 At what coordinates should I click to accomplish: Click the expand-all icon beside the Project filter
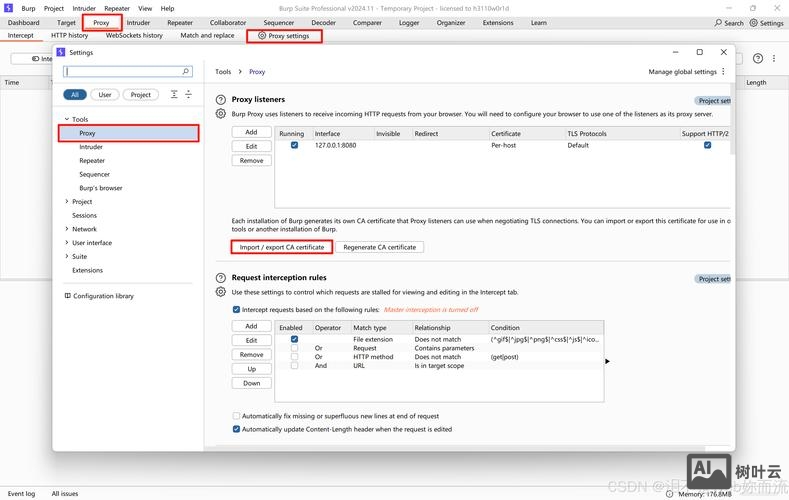coord(174,94)
